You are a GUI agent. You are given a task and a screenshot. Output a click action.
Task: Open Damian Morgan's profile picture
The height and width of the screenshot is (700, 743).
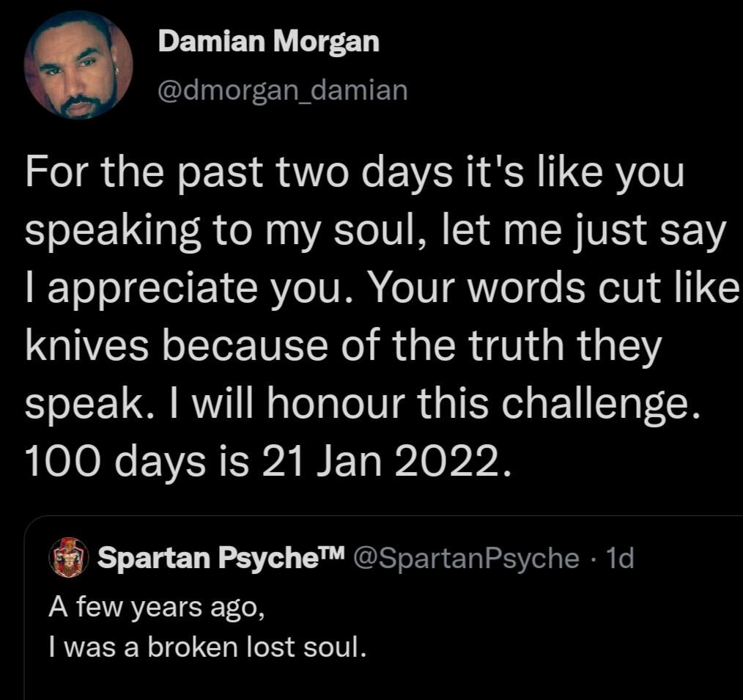tap(78, 66)
